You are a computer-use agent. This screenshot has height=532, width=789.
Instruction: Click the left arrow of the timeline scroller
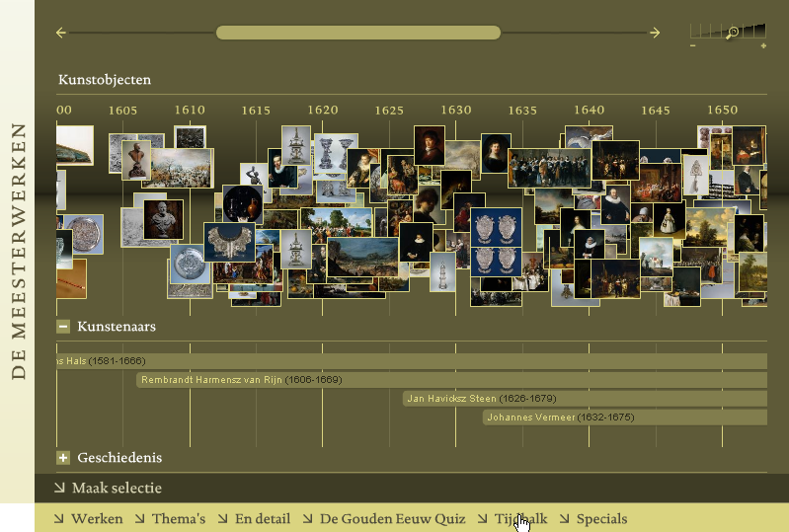pyautogui.click(x=61, y=34)
